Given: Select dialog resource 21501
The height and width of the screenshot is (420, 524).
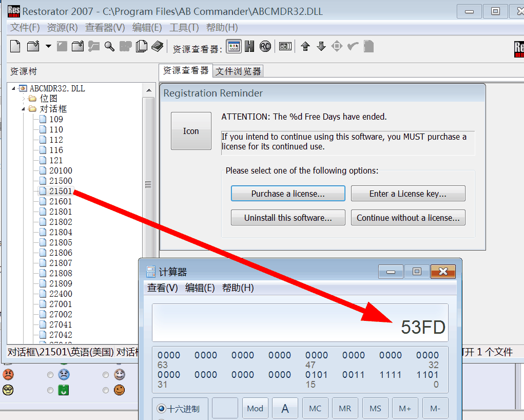Looking at the screenshot, I should [x=61, y=192].
